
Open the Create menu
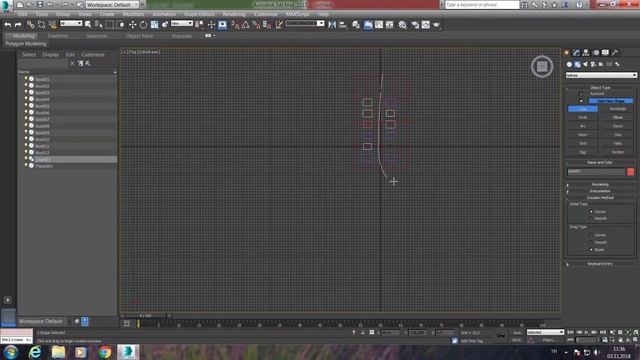point(107,14)
